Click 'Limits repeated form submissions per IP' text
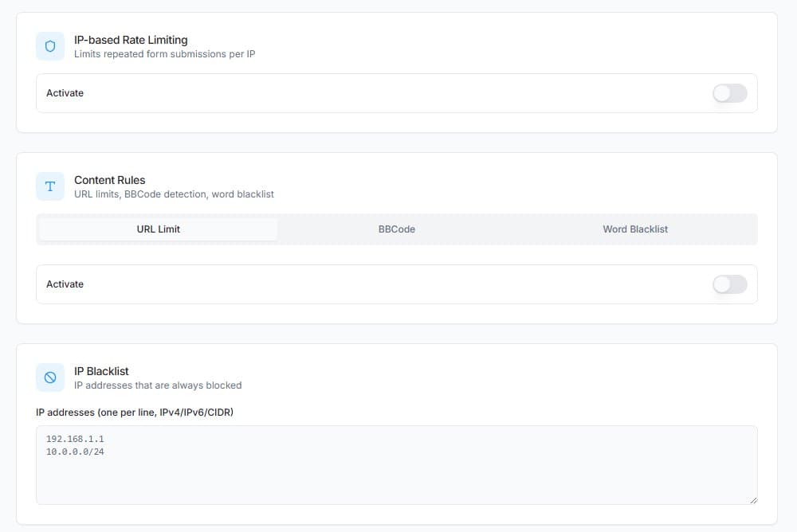797x532 pixels. [x=165, y=54]
